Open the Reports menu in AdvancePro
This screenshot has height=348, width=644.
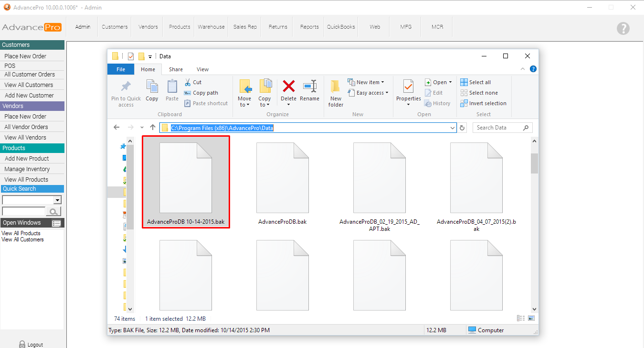coord(309,27)
